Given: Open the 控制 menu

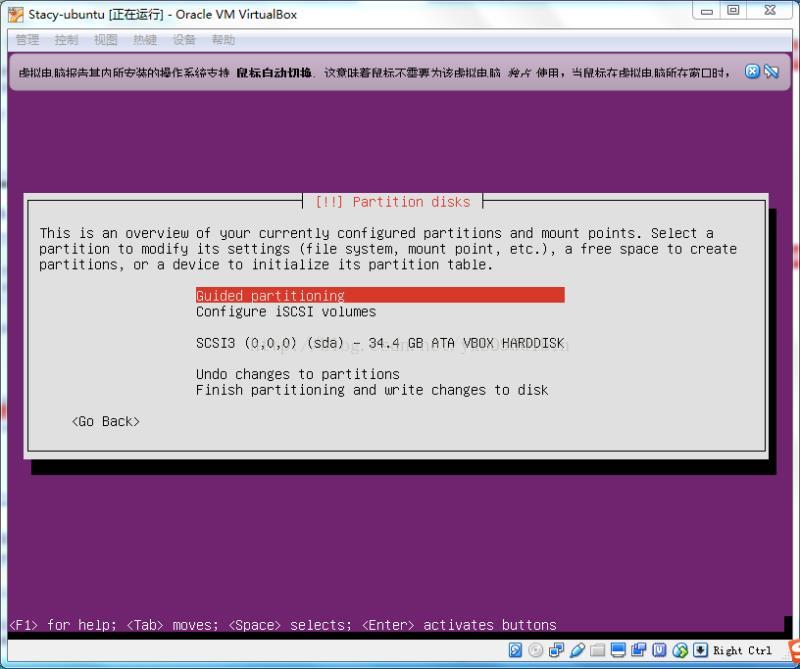Looking at the screenshot, I should pyautogui.click(x=66, y=40).
